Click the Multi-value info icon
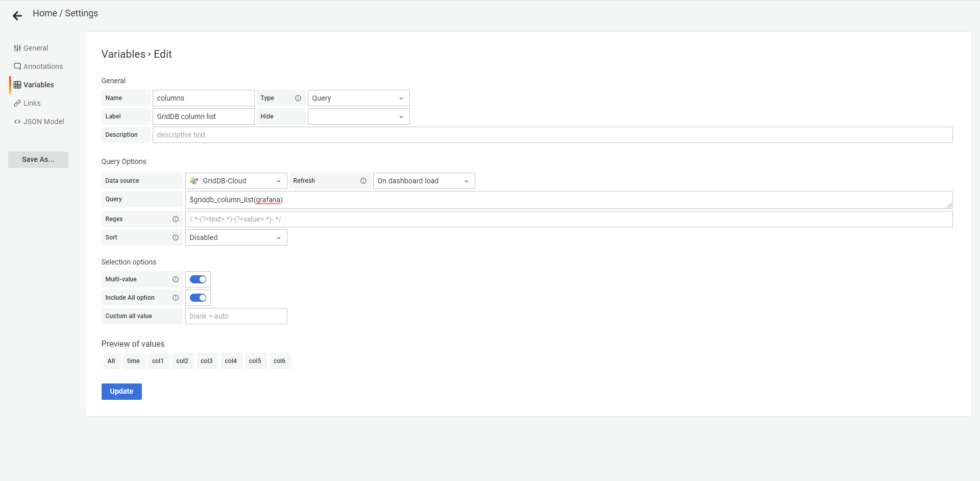Screen dimensions: 980x481 point(176,279)
